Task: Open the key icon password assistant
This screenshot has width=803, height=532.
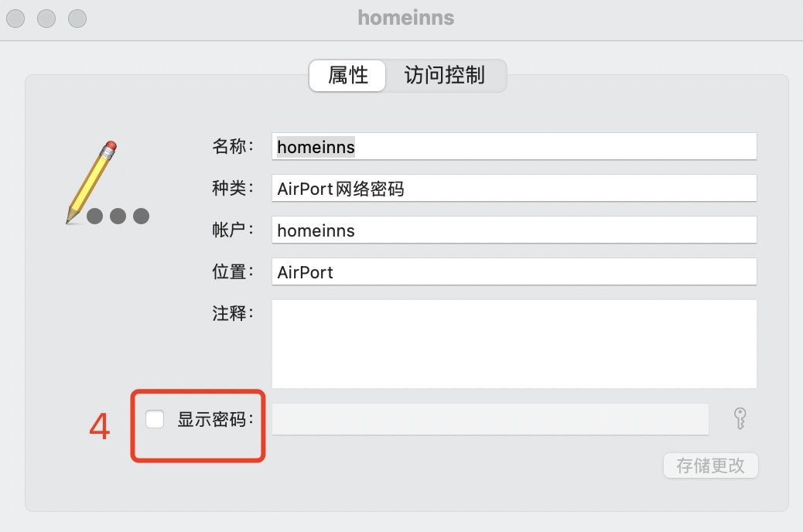Action: pos(740,419)
